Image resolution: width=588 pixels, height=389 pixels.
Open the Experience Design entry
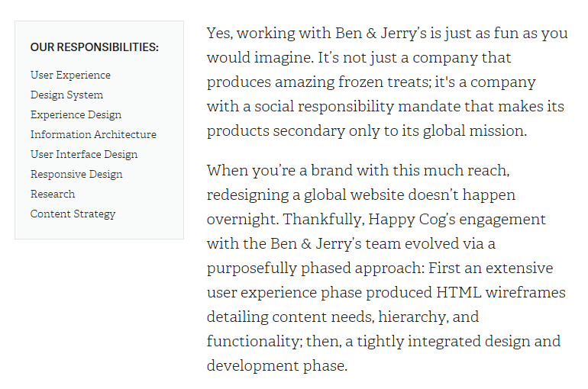76,115
